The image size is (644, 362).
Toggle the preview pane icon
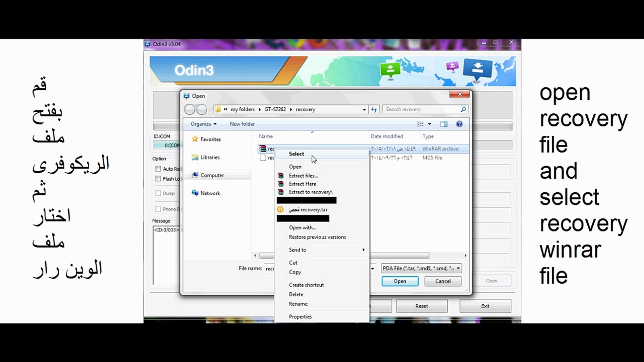pyautogui.click(x=444, y=124)
